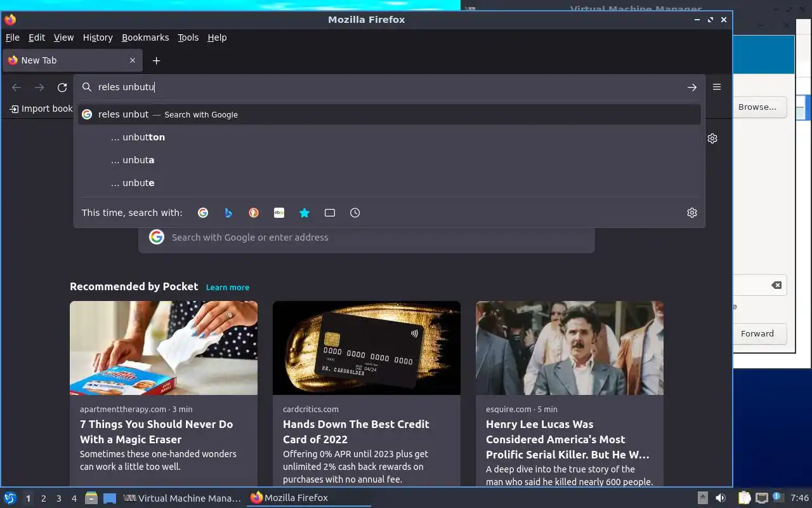Image resolution: width=812 pixels, height=508 pixels.
Task: Choose 'reles unbut' Search with Google suggestion
Action: (x=390, y=114)
